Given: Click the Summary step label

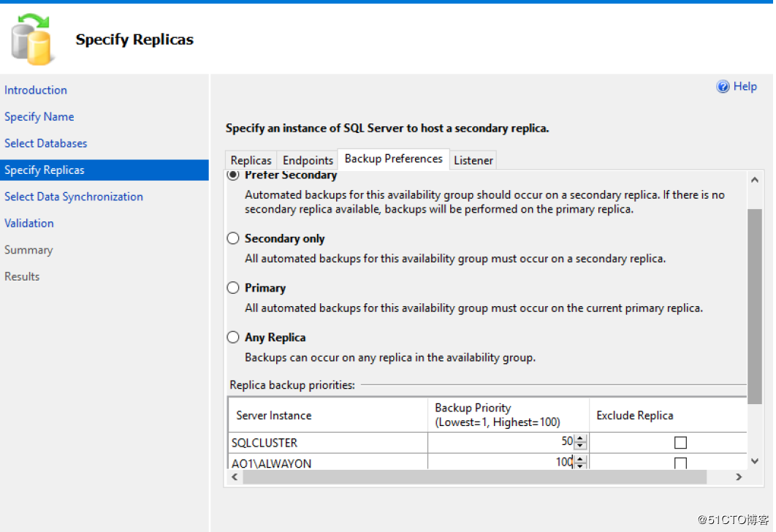Looking at the screenshot, I should pos(28,250).
